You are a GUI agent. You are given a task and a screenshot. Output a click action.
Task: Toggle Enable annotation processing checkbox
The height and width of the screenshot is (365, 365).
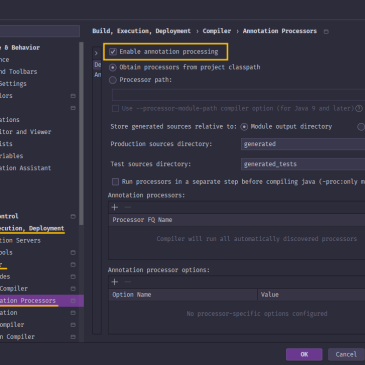[113, 52]
